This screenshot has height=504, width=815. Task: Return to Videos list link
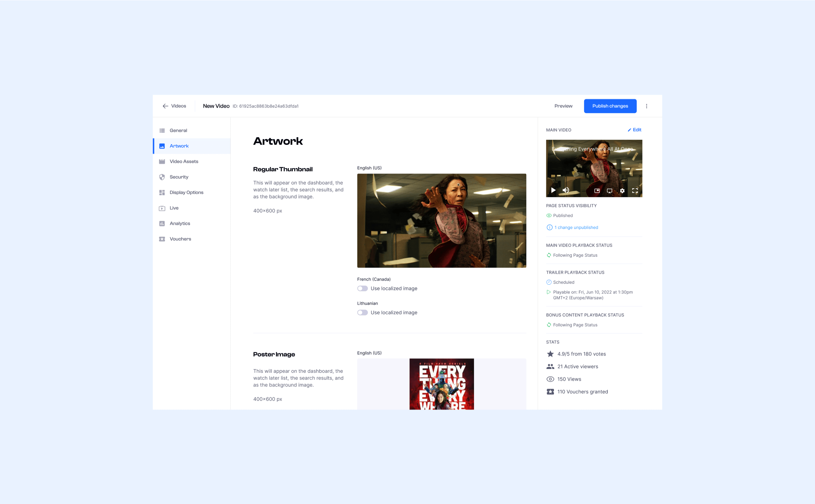coord(178,106)
